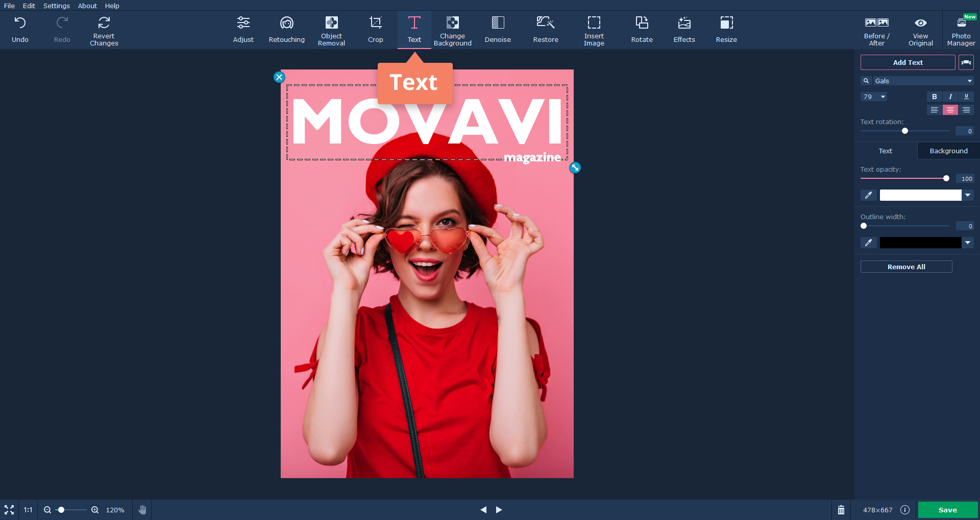Click the blue resize handle of text box

[x=575, y=168]
